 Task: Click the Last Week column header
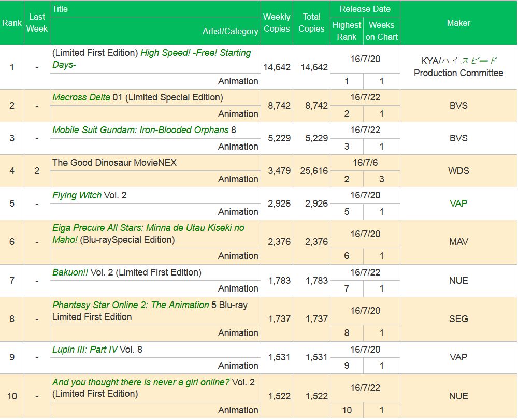tap(37, 23)
